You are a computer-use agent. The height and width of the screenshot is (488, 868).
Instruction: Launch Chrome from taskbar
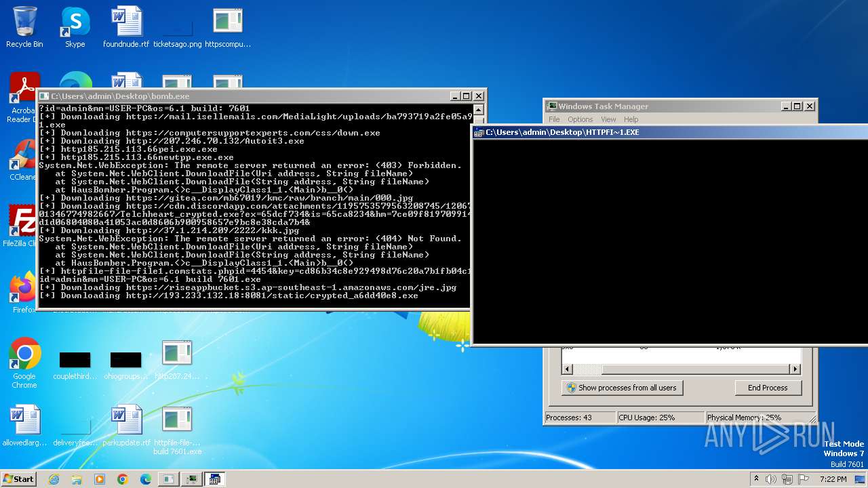click(123, 479)
